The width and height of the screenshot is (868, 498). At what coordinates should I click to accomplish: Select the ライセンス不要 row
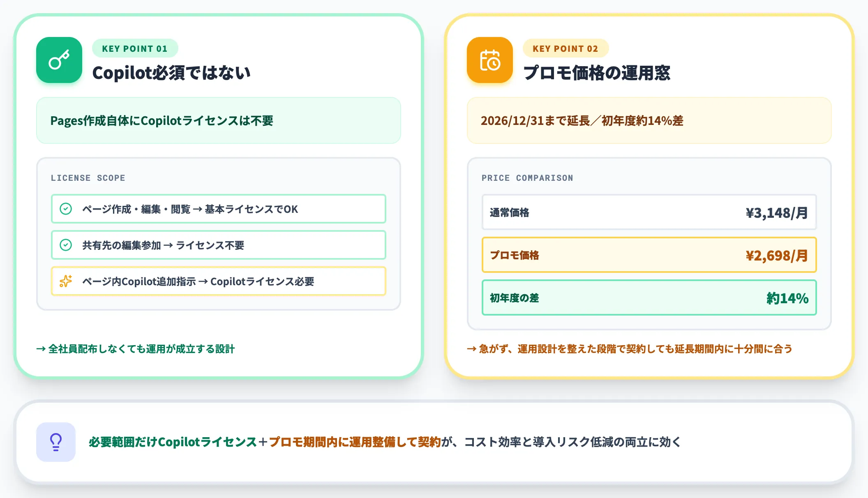pyautogui.click(x=219, y=245)
